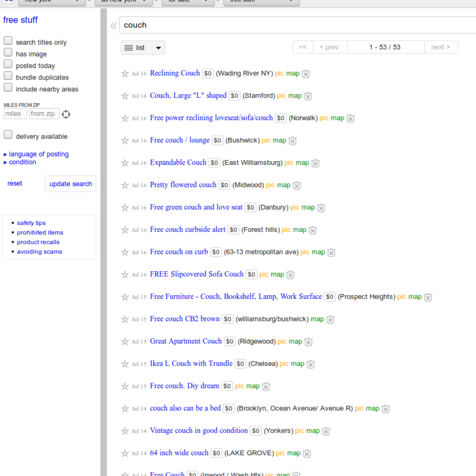Click the next > page button
Screen dimensions: 476x476
[441, 47]
